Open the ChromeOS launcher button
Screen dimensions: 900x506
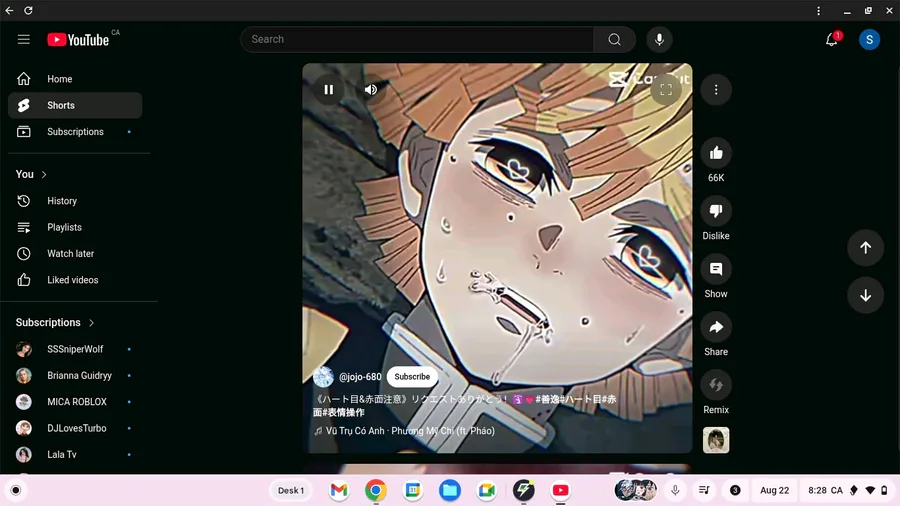click(15, 491)
